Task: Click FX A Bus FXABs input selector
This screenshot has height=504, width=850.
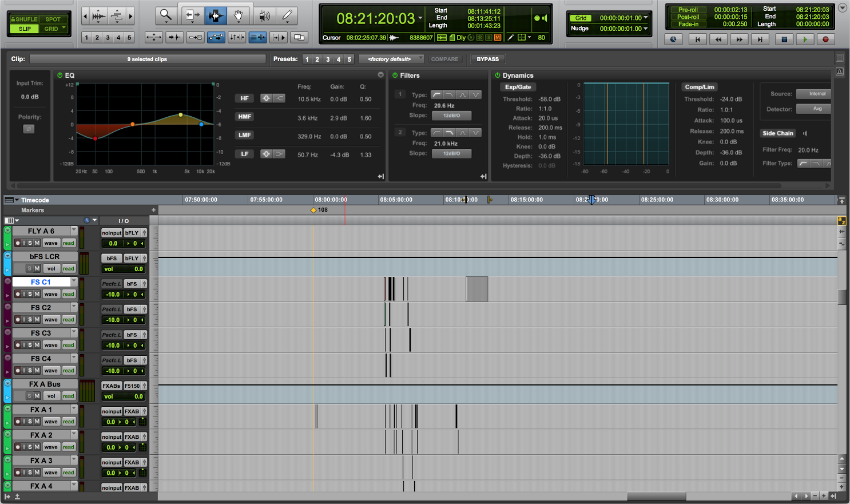Action: coord(112,386)
